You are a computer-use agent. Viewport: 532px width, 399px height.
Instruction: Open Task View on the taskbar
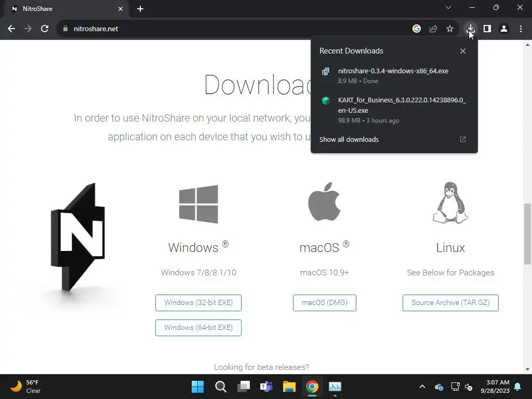click(244, 387)
